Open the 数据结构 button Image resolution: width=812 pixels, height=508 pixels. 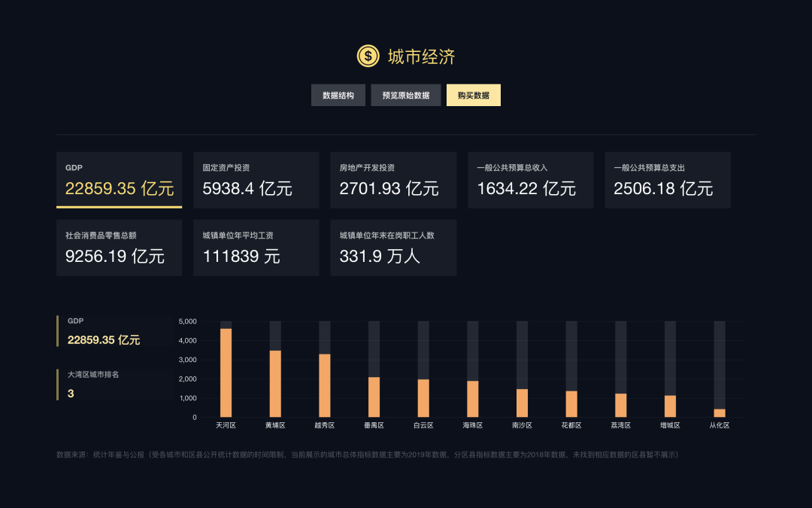[x=338, y=96]
